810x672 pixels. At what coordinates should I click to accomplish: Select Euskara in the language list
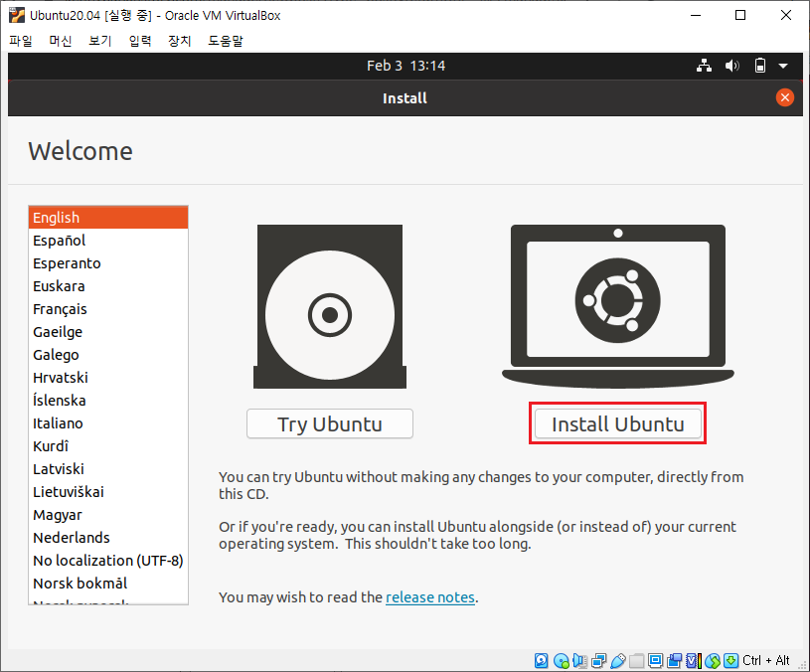pos(108,286)
